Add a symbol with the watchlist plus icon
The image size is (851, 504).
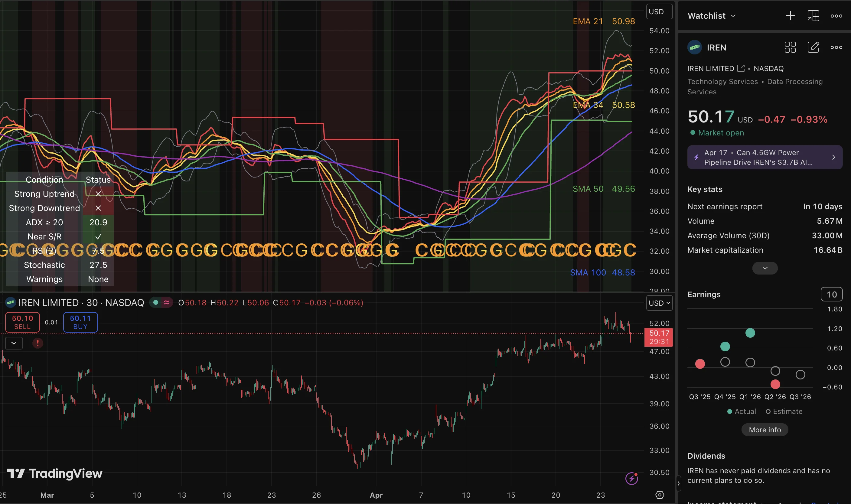pyautogui.click(x=790, y=16)
